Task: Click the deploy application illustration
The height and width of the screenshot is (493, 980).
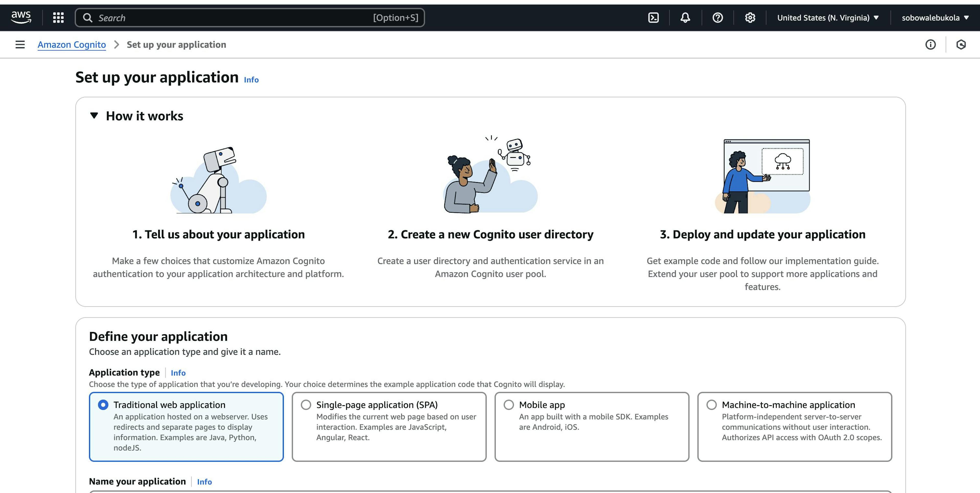Action: coord(763,176)
